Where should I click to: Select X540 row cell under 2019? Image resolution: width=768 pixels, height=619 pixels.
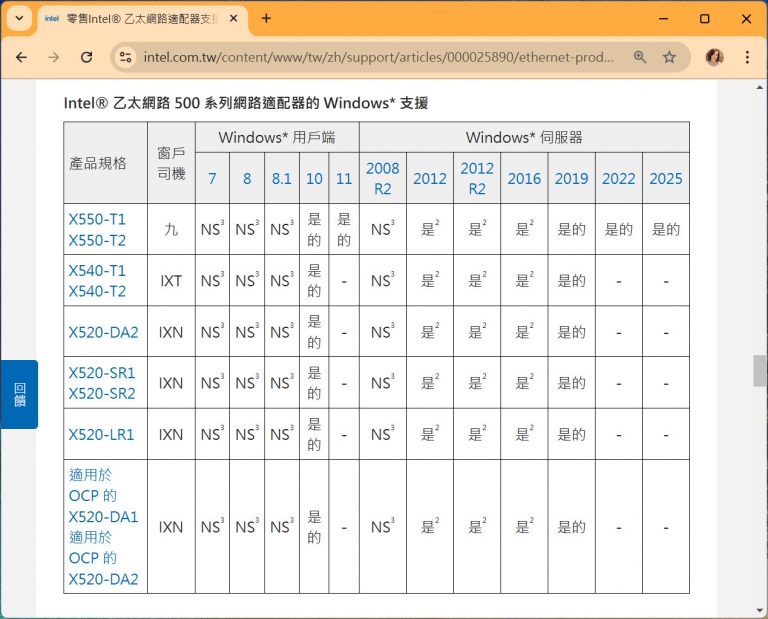click(x=571, y=281)
